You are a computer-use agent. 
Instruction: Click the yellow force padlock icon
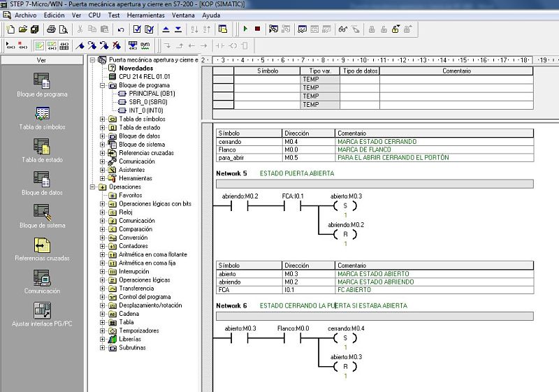click(x=395, y=29)
